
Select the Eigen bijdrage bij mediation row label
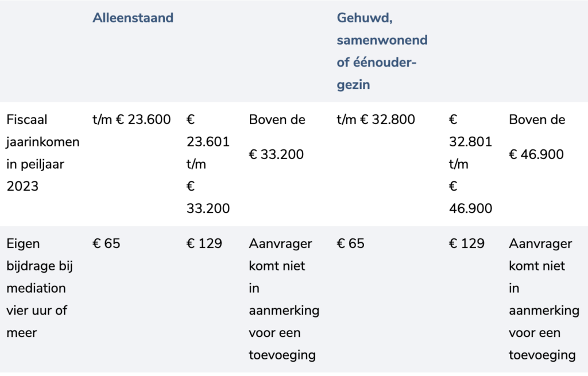(40, 288)
